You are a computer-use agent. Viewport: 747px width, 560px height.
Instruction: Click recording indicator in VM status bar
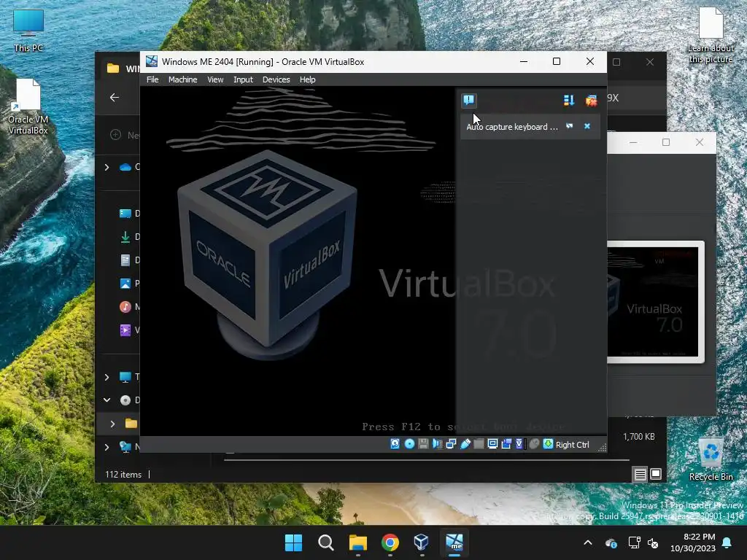point(506,444)
